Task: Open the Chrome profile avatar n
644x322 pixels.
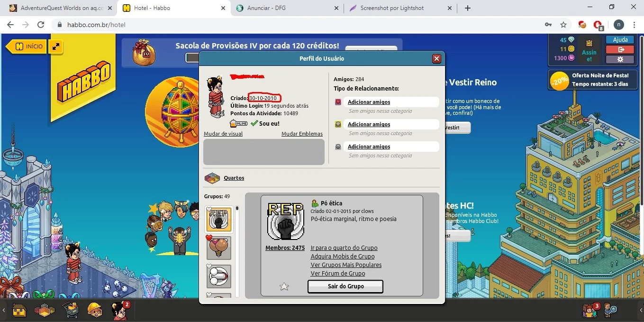Action: 618,25
